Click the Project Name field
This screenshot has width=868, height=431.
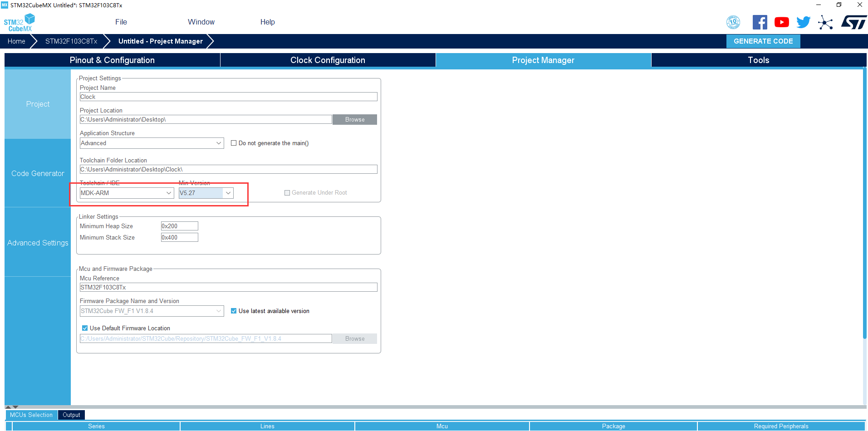click(x=228, y=97)
